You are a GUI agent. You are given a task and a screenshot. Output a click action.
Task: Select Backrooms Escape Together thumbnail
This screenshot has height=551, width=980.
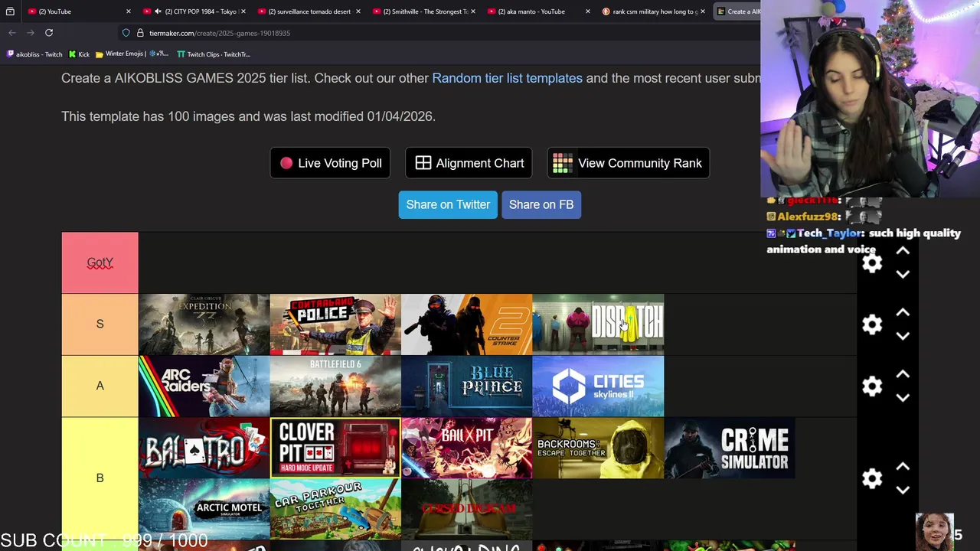point(598,448)
